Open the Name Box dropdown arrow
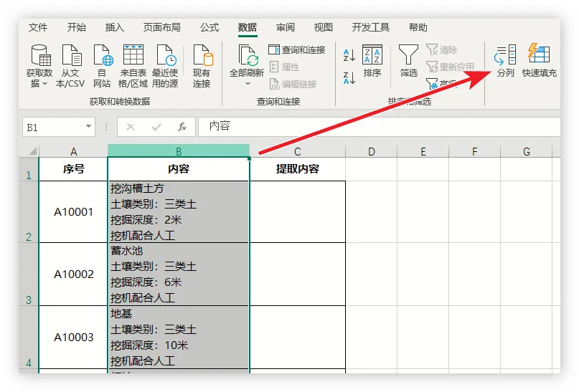The height and width of the screenshot is (392, 579). pos(89,126)
